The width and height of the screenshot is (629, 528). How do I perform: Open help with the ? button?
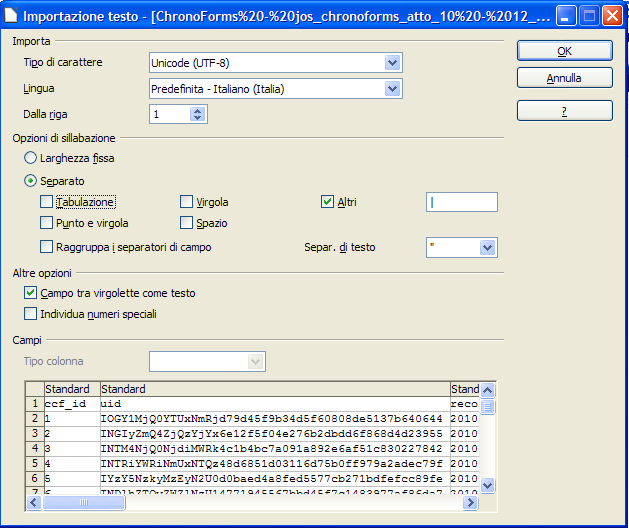click(x=564, y=110)
